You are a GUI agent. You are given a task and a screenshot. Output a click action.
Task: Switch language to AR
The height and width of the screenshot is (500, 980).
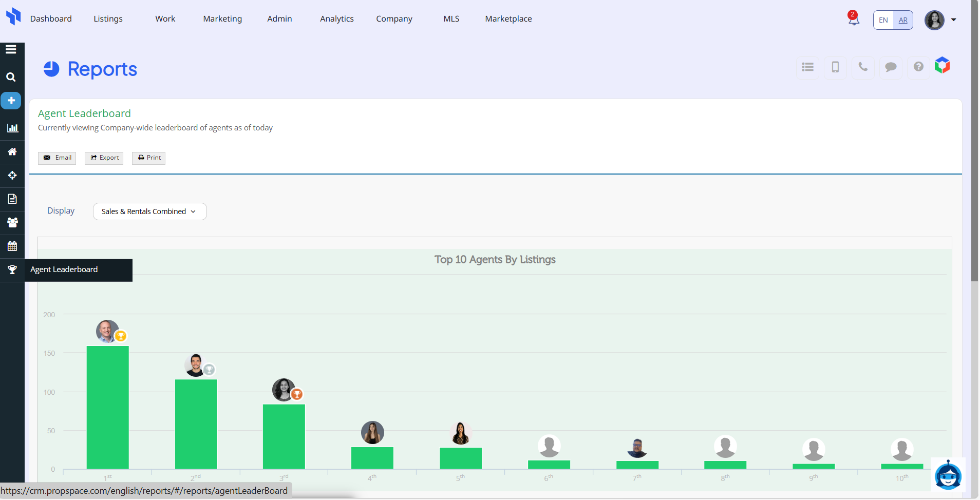click(903, 20)
